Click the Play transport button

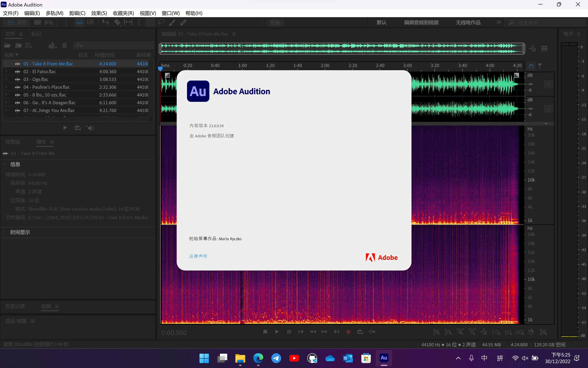pyautogui.click(x=277, y=331)
